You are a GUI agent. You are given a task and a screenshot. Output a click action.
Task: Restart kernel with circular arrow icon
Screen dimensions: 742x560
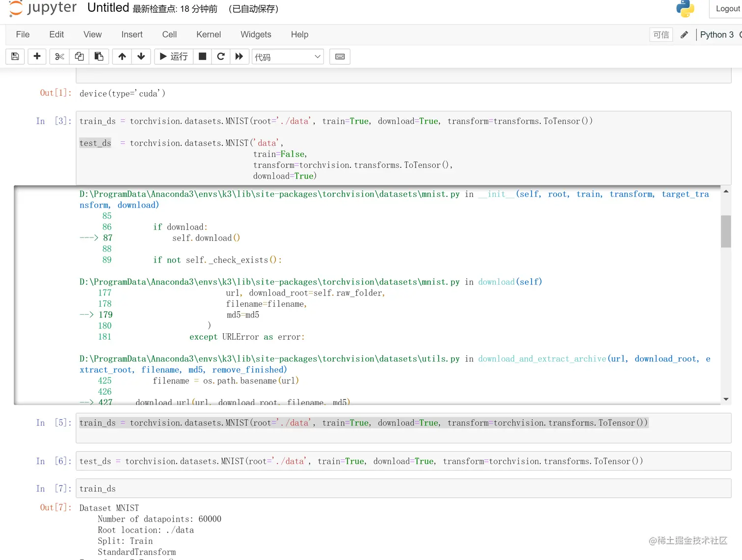(221, 56)
